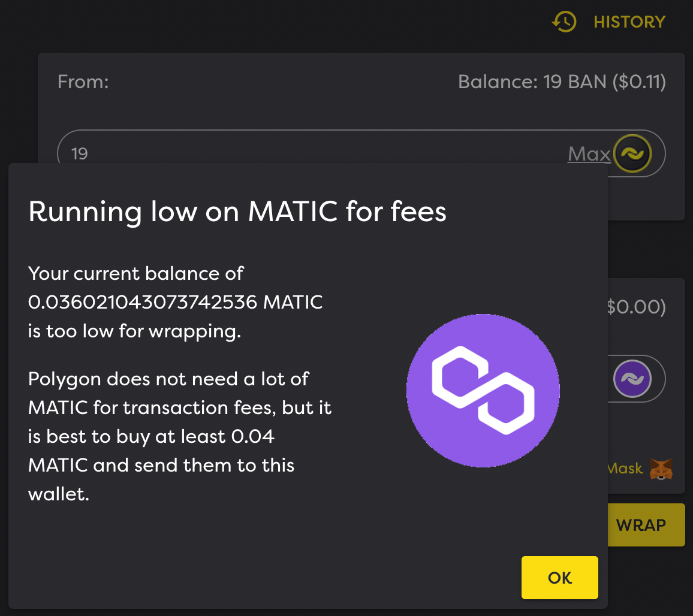Click the 0.036021043073742536 MATIC balance text
693x616 pixels.
tap(176, 302)
